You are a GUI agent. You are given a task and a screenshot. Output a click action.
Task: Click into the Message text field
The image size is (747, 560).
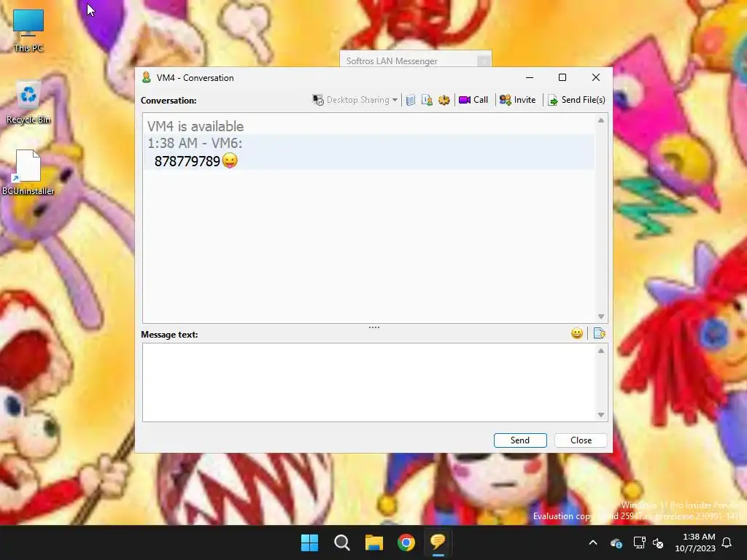click(x=368, y=382)
